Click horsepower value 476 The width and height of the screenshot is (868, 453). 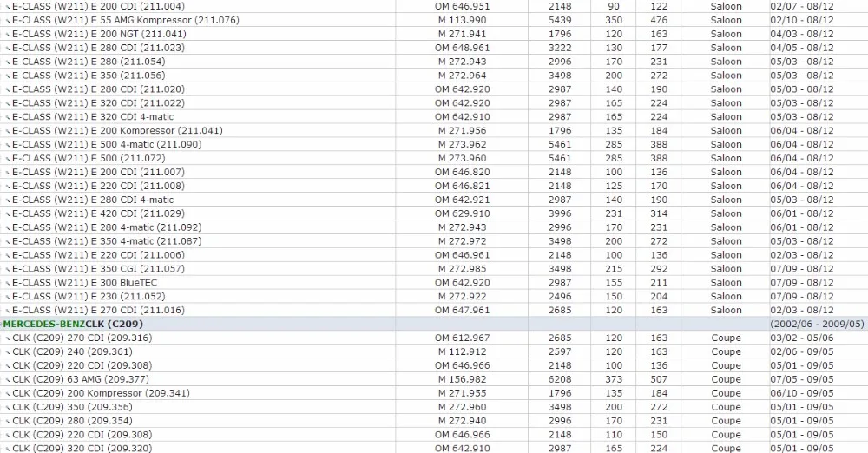pos(659,20)
